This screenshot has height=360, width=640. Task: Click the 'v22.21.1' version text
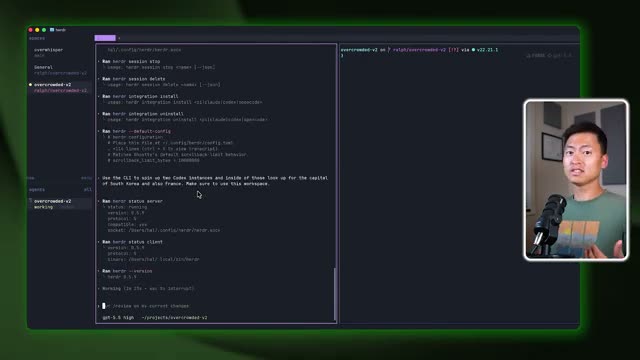click(x=487, y=50)
